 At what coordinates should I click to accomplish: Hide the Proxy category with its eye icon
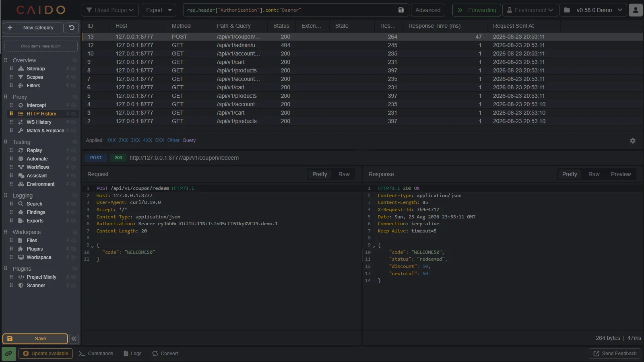pos(74,97)
